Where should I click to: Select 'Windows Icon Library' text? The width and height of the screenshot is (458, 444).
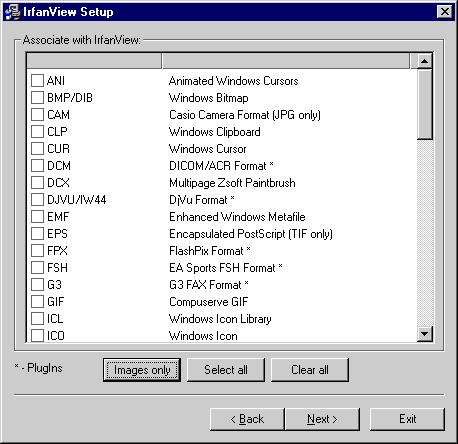(x=220, y=319)
